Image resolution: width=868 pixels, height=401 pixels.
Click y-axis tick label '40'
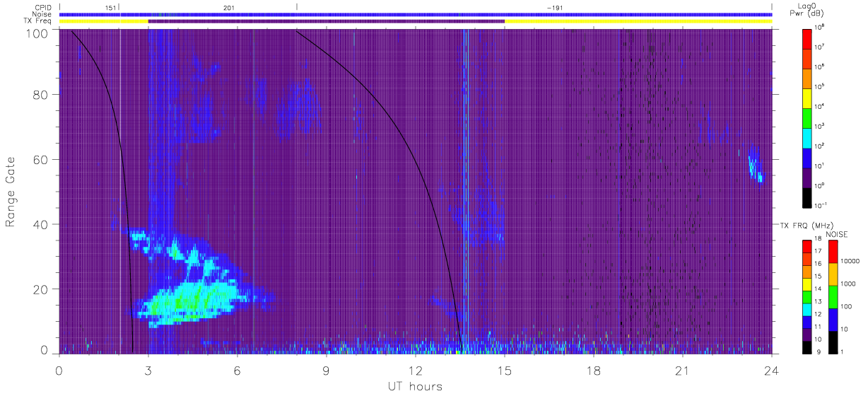coord(40,225)
